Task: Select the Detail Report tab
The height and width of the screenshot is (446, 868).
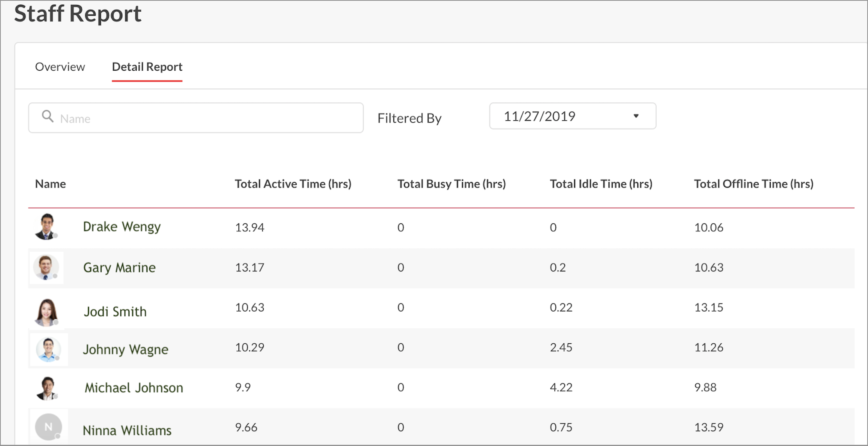Action: click(x=147, y=67)
